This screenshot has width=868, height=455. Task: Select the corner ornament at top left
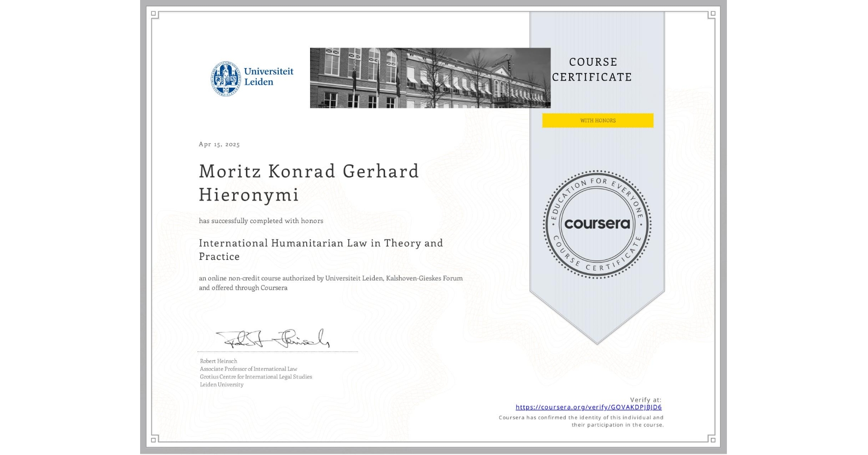153,13
